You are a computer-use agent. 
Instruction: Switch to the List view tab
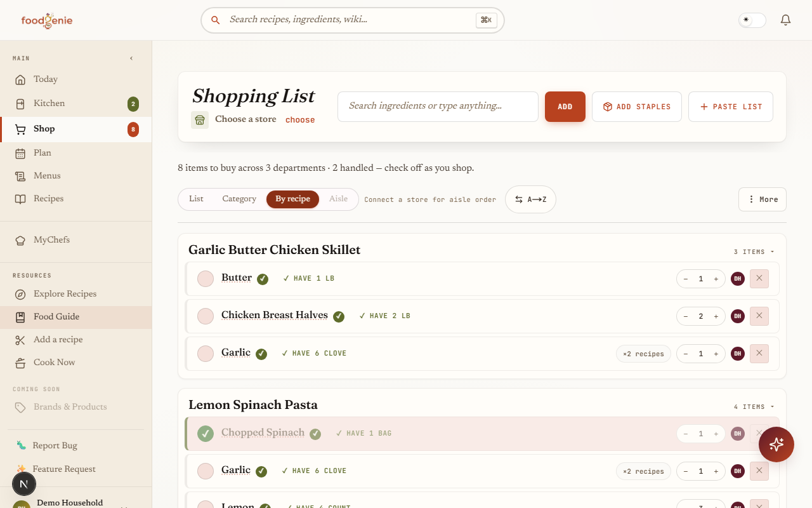[196, 199]
